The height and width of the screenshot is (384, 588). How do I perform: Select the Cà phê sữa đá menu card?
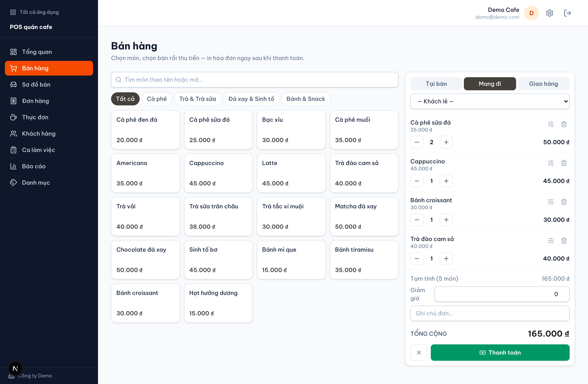[218, 130]
